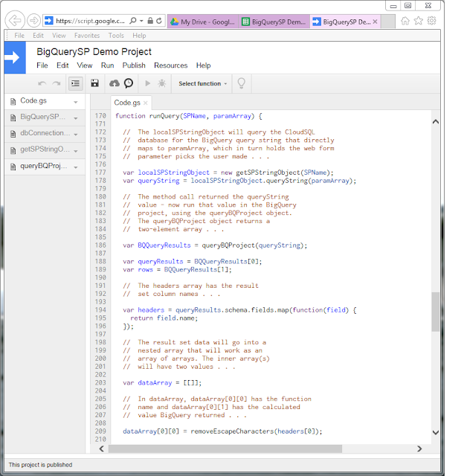
Task: Open the Publish menu
Action: pyautogui.click(x=134, y=65)
